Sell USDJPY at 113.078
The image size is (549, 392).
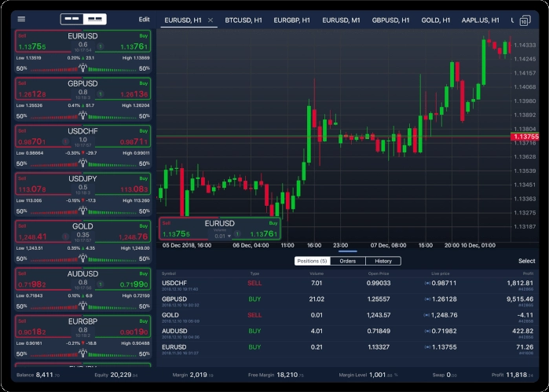43,185
